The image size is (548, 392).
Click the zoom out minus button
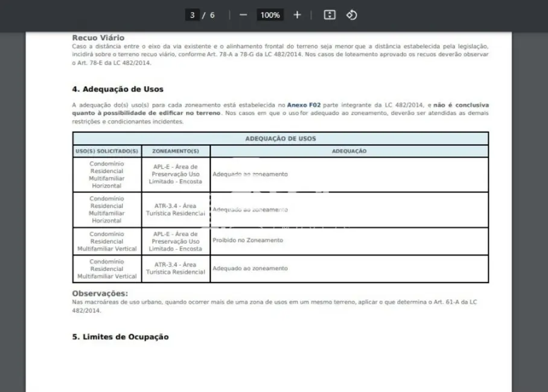click(243, 15)
